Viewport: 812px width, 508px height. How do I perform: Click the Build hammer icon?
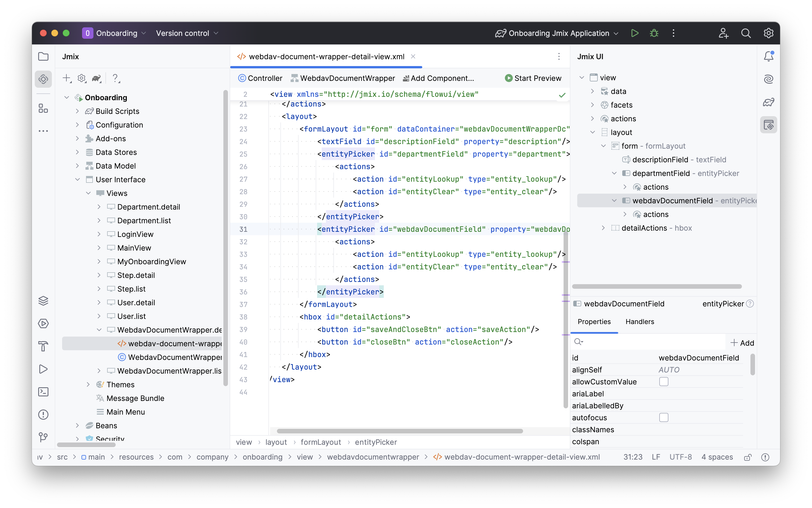[x=43, y=346]
